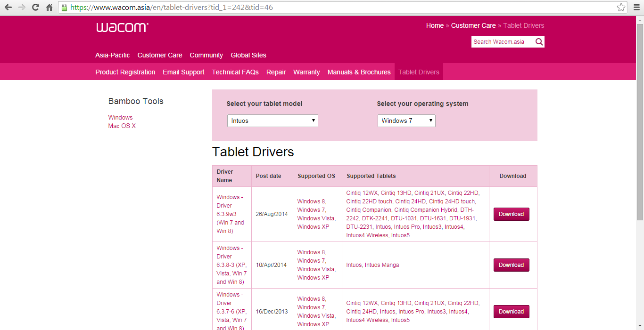This screenshot has width=644, height=330.
Task: Click the 16/Dec/2013 post date
Action: tap(272, 312)
